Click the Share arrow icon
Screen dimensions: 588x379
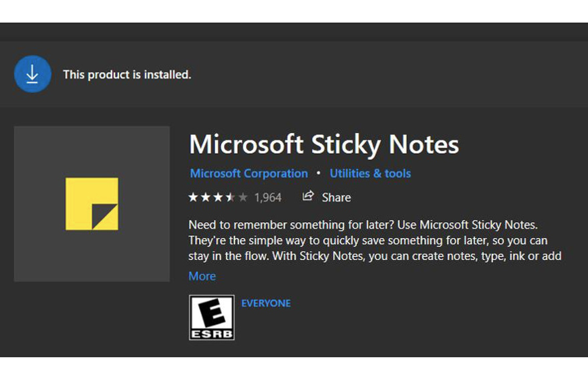(308, 197)
